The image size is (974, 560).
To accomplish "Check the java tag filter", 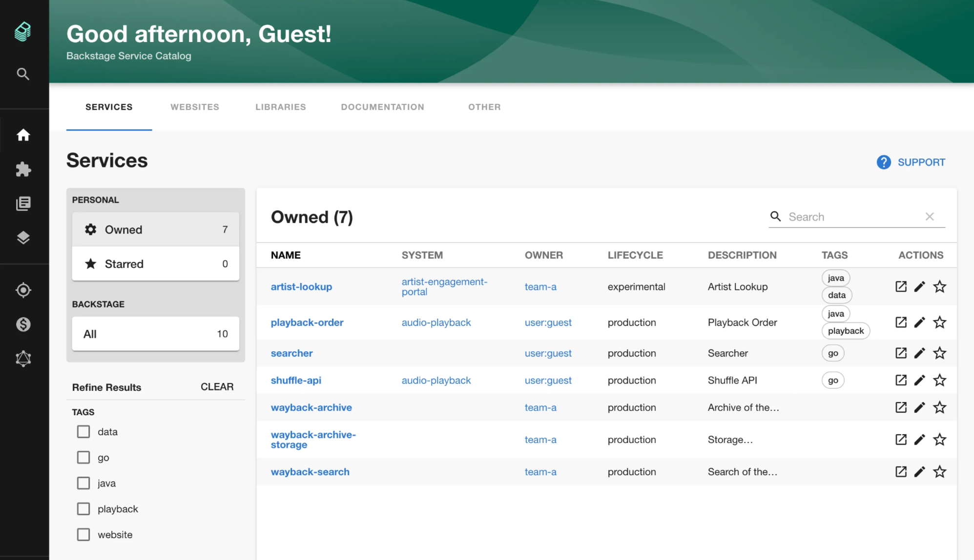I will [83, 483].
